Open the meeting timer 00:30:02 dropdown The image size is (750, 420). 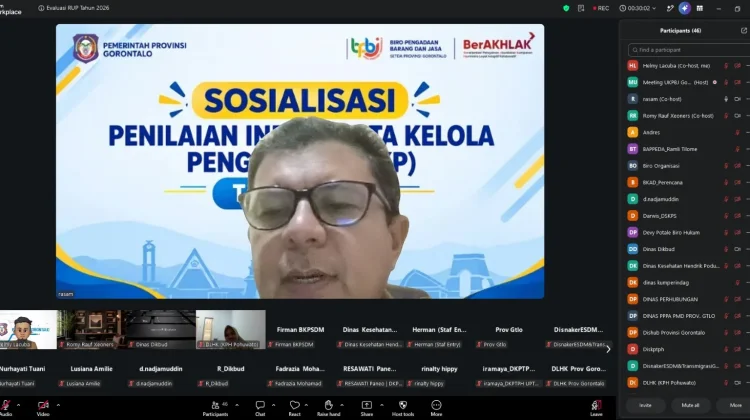[x=638, y=8]
